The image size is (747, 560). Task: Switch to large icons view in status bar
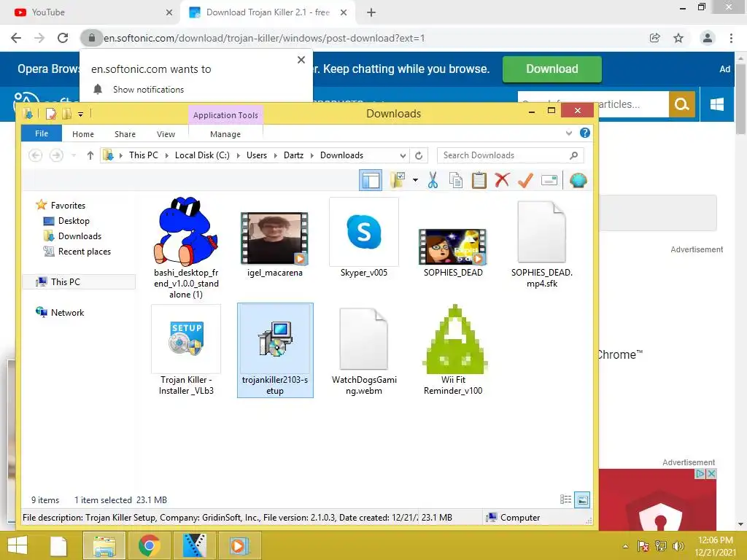coord(582,499)
